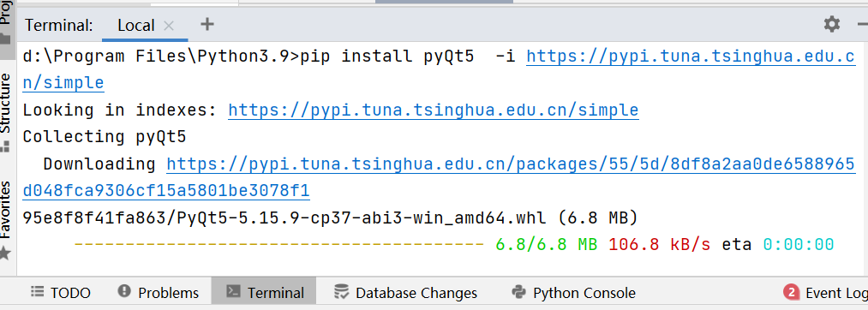Click the Terminal tool window button
Screen dimensions: 868x310
coord(265,293)
